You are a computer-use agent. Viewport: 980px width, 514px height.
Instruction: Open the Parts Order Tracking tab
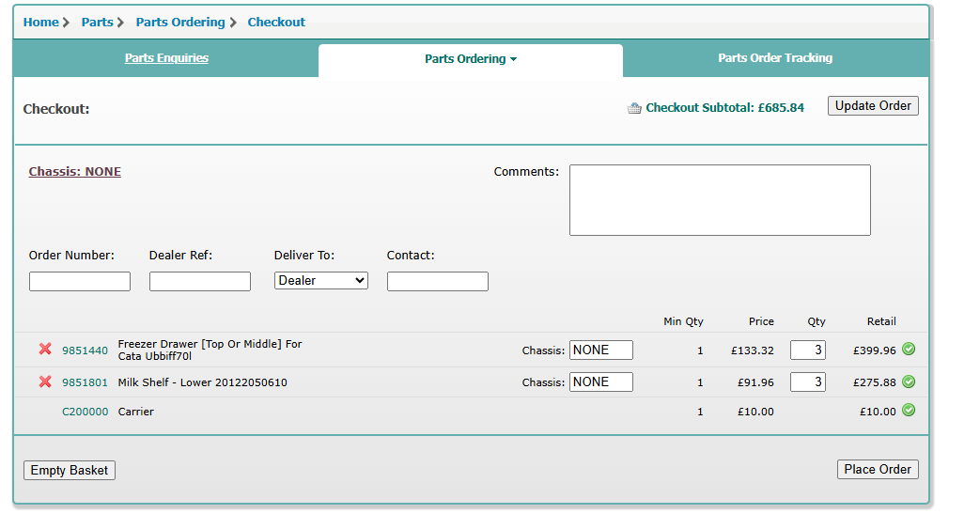(775, 58)
